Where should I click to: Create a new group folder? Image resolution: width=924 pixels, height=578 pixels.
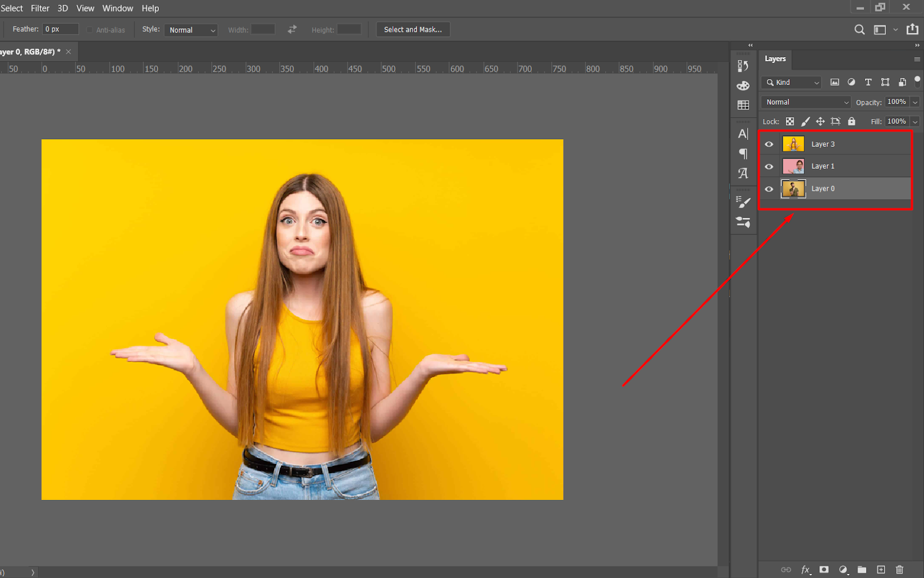point(862,569)
